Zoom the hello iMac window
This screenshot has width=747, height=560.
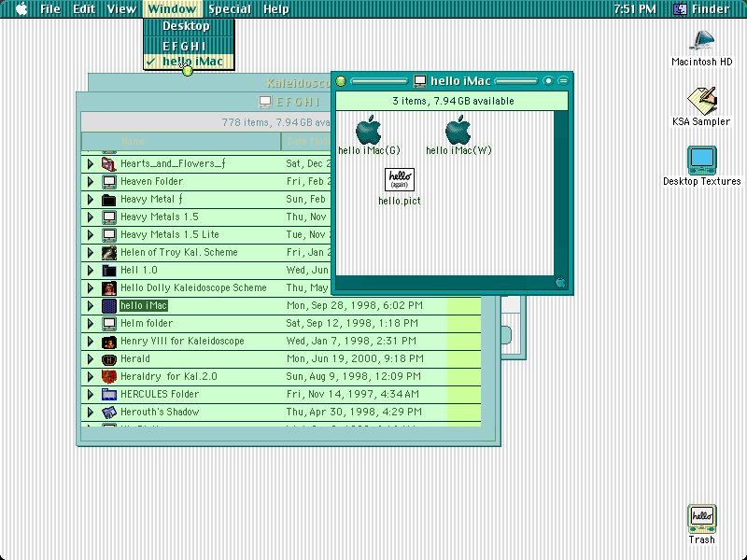tap(548, 81)
